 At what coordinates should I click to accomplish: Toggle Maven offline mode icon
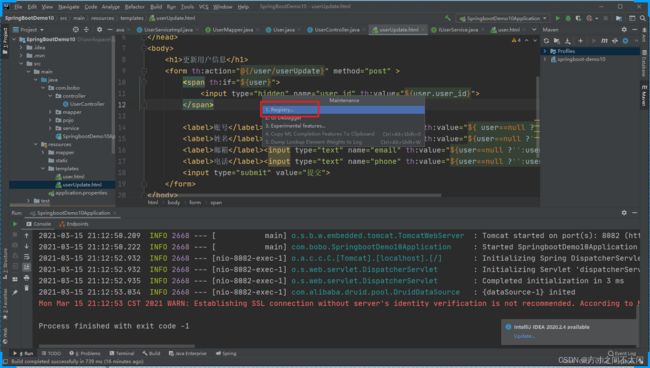pos(615,41)
